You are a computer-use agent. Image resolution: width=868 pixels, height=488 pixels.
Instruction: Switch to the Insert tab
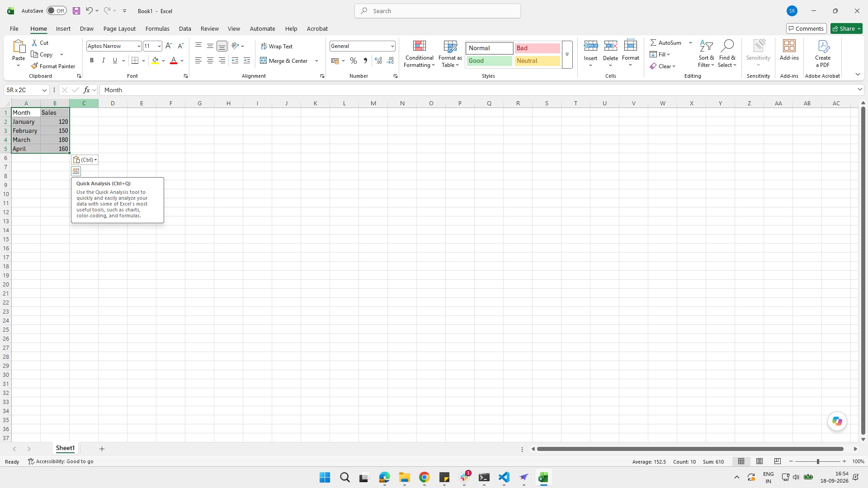coord(63,28)
